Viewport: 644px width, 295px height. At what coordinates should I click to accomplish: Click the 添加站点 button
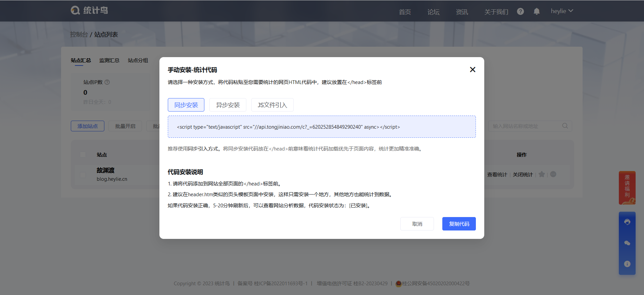(88, 126)
